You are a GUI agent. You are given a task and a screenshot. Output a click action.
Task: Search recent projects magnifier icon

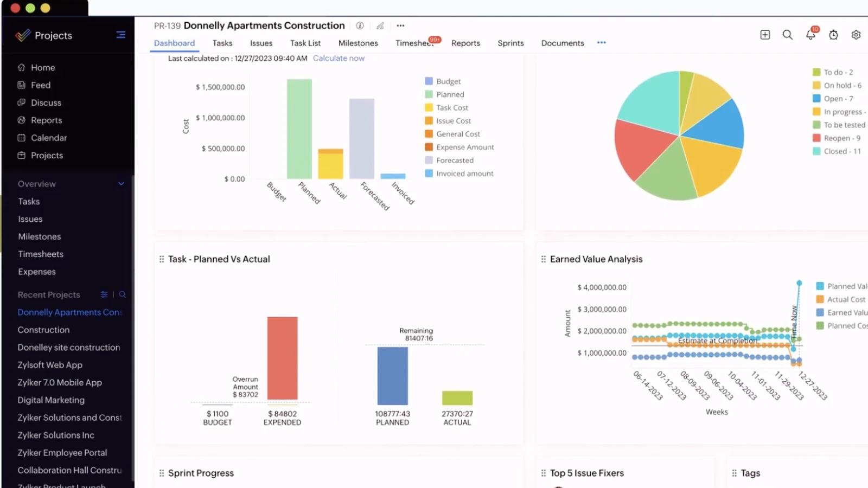click(x=123, y=294)
